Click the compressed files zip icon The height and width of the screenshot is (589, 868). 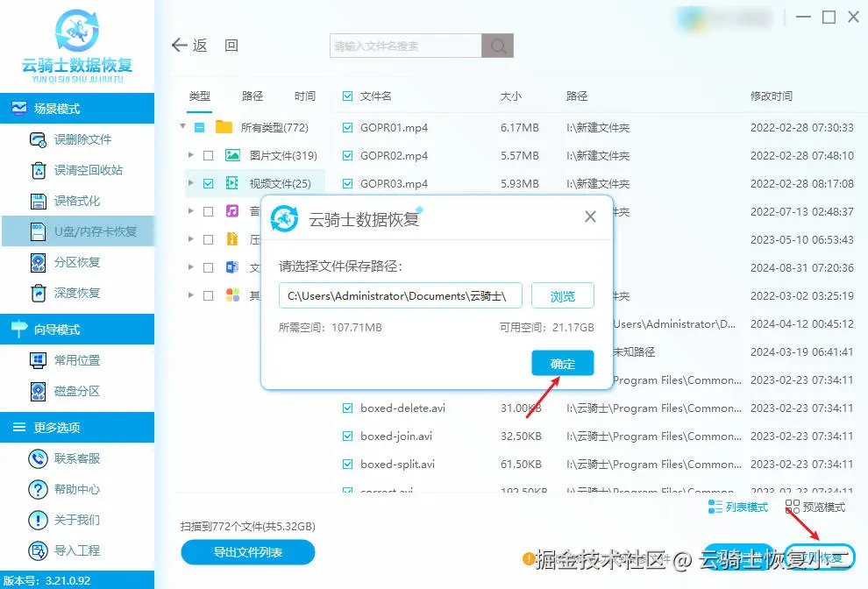(x=232, y=239)
